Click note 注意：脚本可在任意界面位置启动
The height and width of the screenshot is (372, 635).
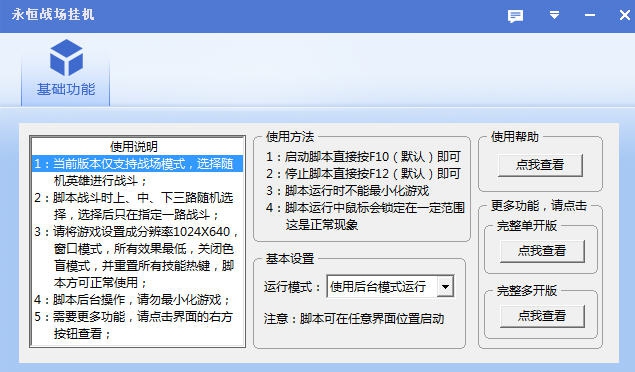click(x=354, y=319)
